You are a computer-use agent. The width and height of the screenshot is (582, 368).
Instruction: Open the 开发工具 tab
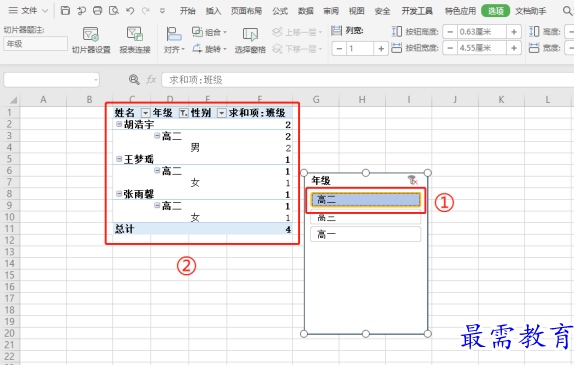[417, 11]
